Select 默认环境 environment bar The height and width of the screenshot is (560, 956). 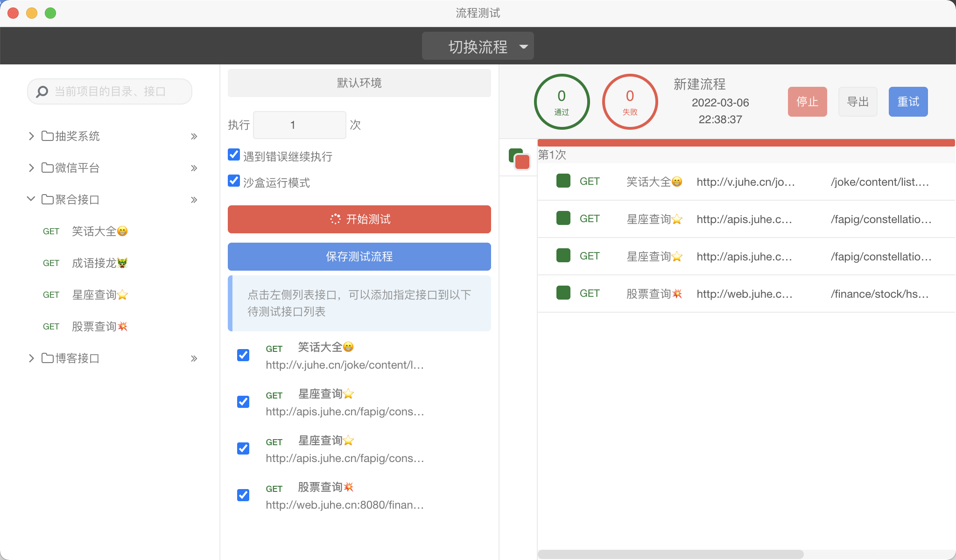click(x=359, y=83)
